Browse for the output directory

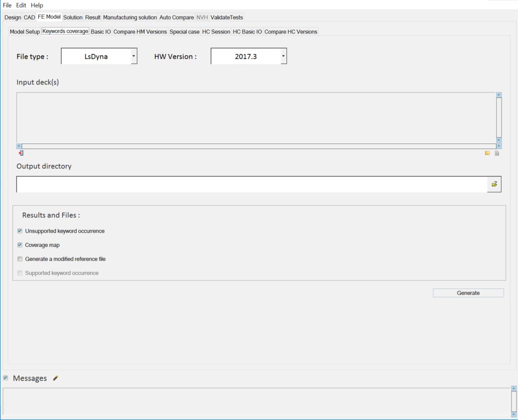(494, 184)
